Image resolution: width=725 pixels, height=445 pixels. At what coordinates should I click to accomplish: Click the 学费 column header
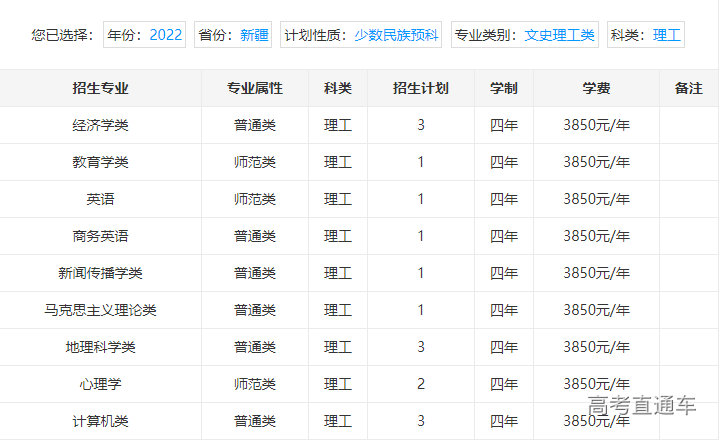pos(596,88)
